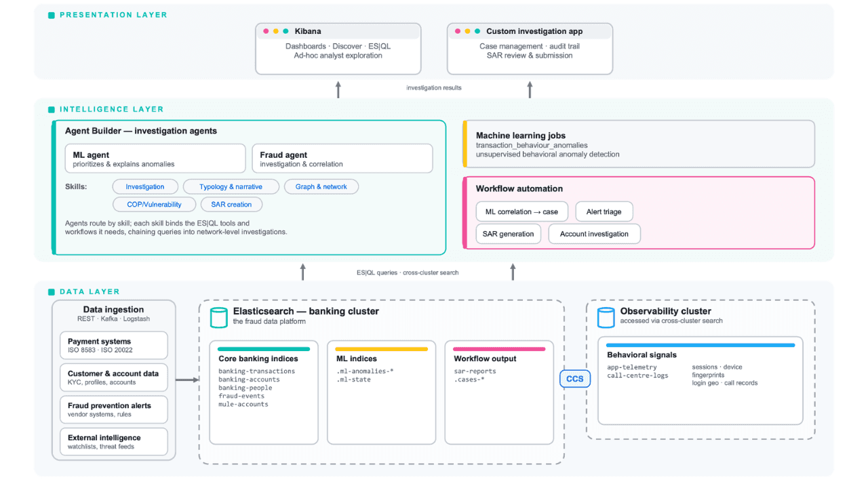Viewport: 868px width, 488px height.
Task: Click the REST · Kafka · Logstash subtitle
Action: point(113,319)
